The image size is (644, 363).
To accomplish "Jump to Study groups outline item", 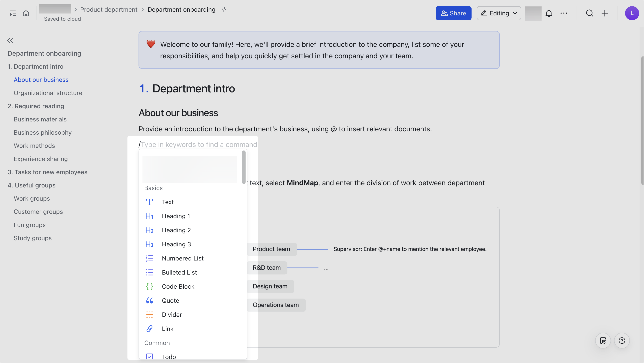I will tap(33, 238).
